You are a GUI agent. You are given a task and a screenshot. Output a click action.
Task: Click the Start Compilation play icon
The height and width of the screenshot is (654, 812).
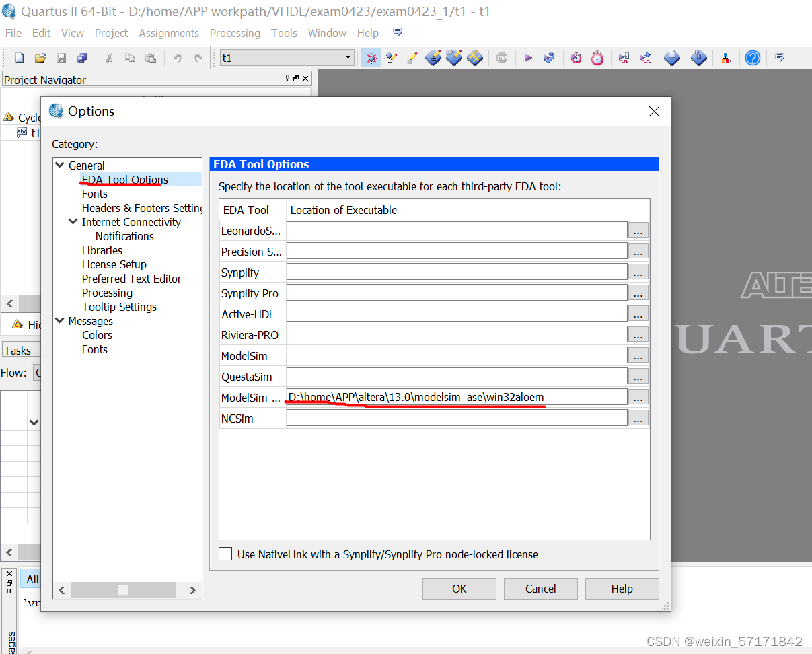[528, 58]
